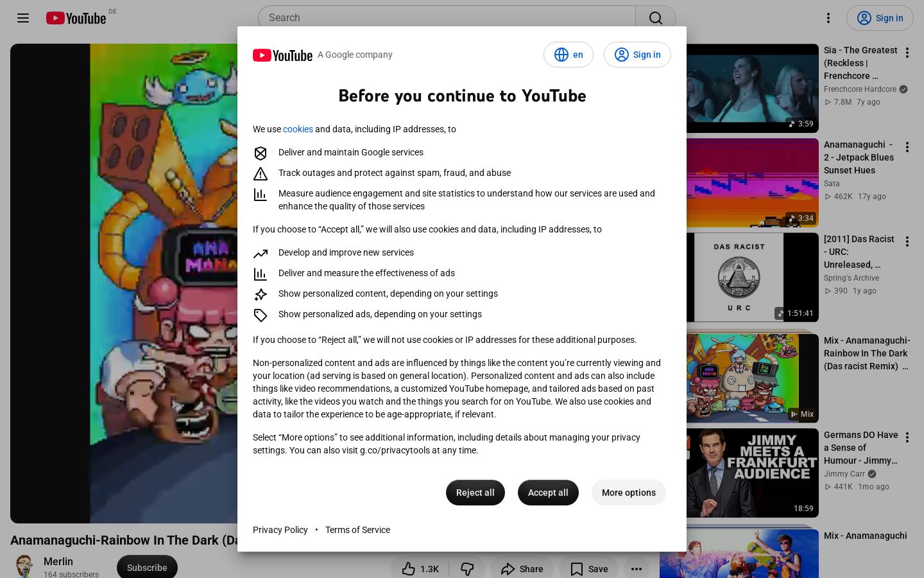This screenshot has height=578, width=924.
Task: Open the Jimmy Meets a Frankfurt Audience thumbnail
Action: coord(753,473)
